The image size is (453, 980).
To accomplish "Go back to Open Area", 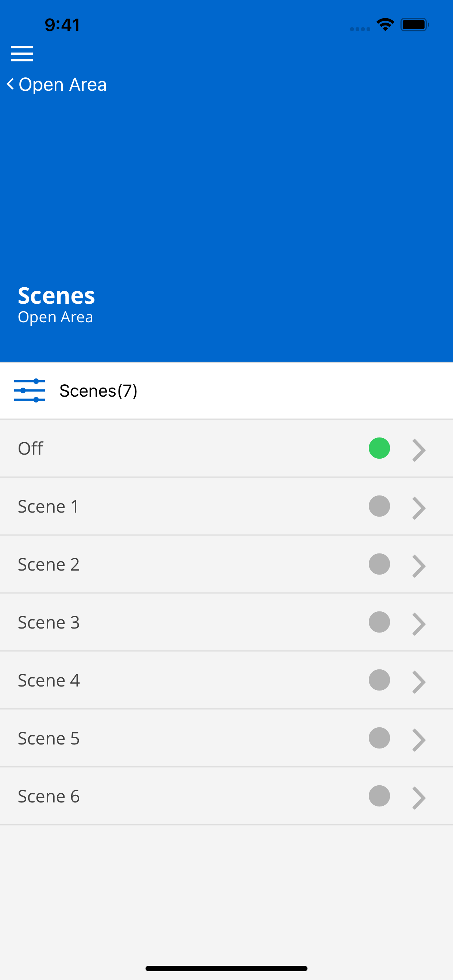I will (x=63, y=85).
